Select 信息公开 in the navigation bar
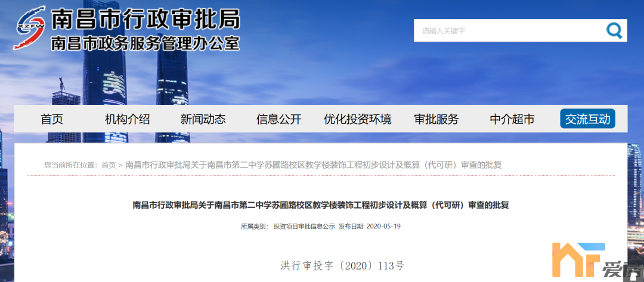 [279, 119]
